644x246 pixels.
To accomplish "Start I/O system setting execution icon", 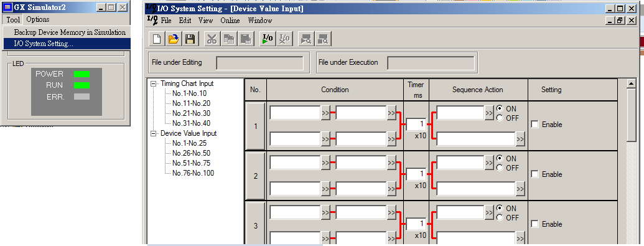I will coord(268,39).
